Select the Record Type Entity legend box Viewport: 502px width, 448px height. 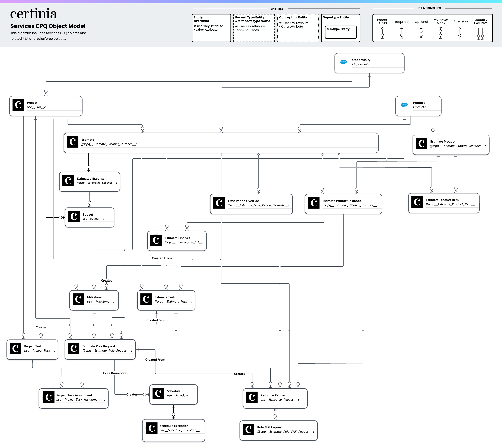254,28
